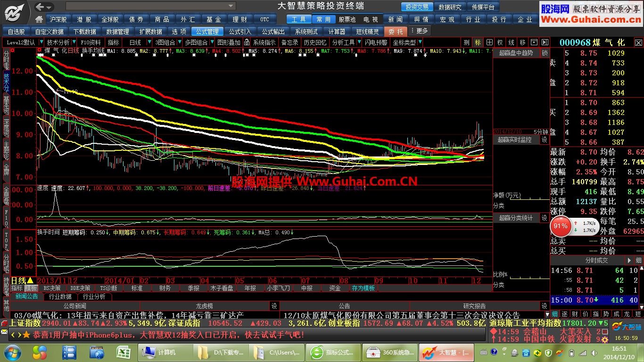
Task: Toggle the 标 marker button
Action: (478, 42)
